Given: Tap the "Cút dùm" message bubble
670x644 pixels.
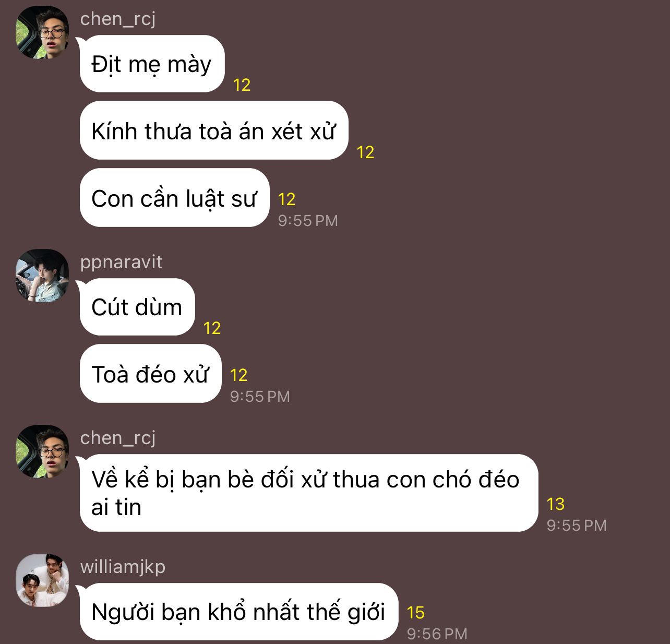Looking at the screenshot, I should tap(137, 307).
